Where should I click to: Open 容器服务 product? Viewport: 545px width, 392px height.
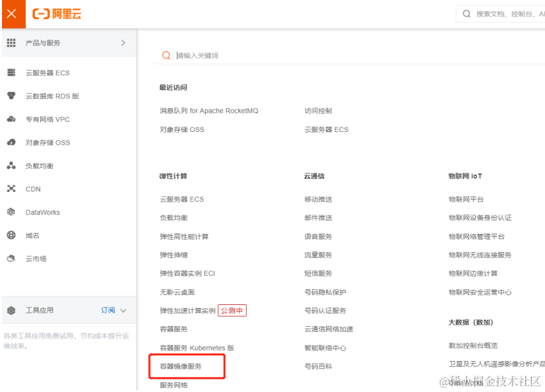tap(174, 329)
